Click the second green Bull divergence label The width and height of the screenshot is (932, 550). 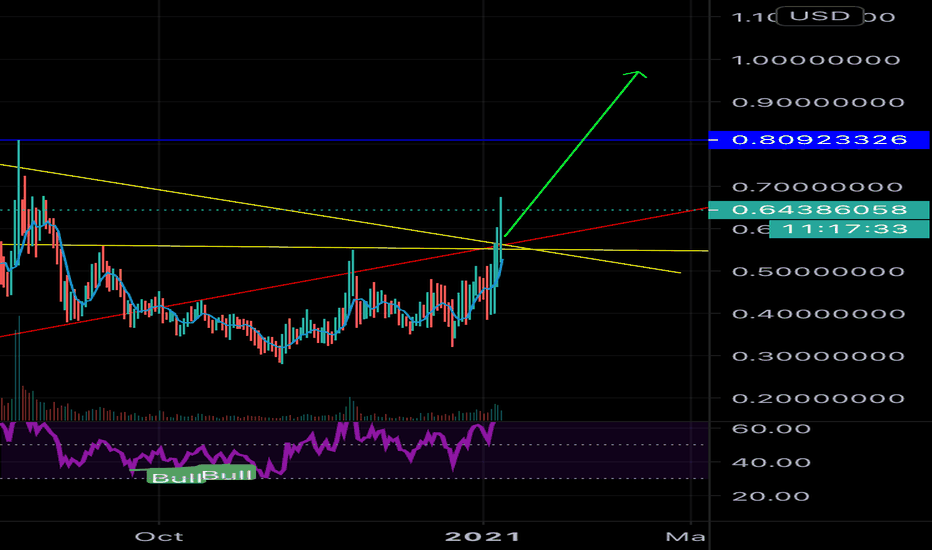[x=228, y=473]
